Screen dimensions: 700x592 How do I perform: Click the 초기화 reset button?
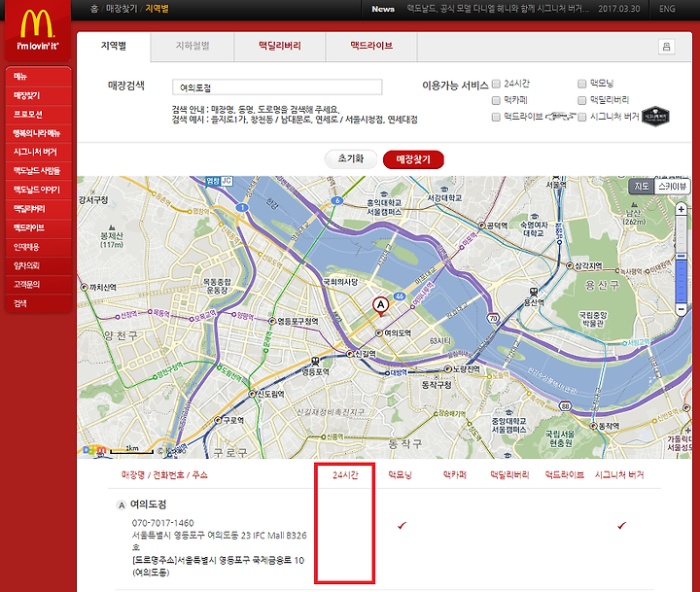(351, 159)
